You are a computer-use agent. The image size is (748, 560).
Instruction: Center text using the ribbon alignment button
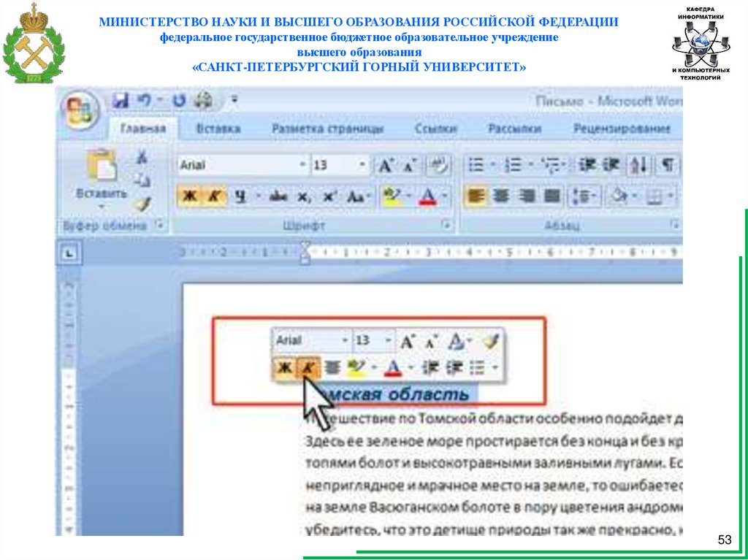tap(500, 196)
